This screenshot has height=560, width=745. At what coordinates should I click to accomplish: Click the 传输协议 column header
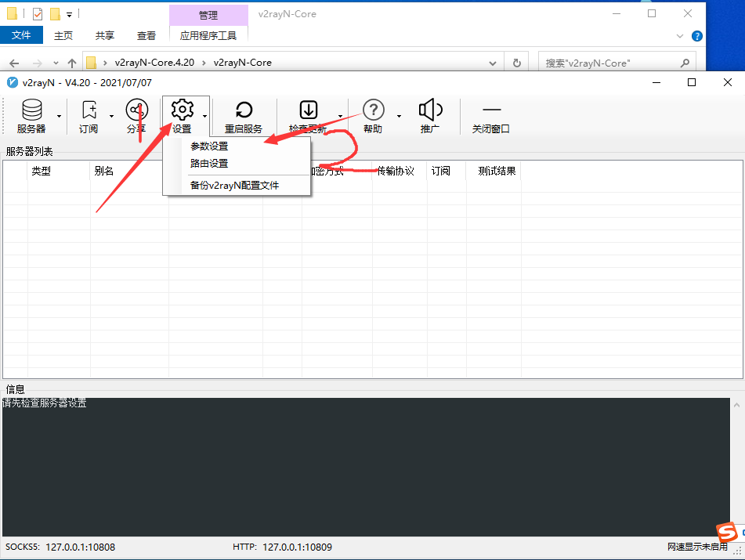click(396, 171)
